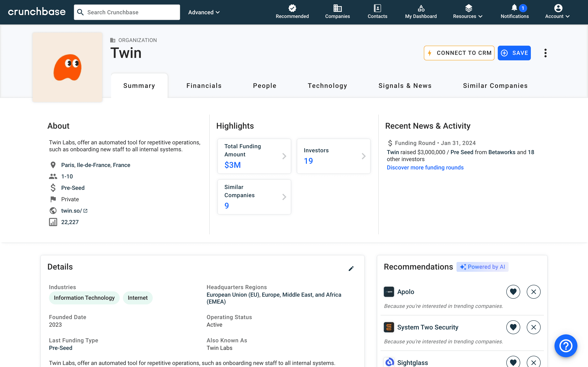Select the Similar Companies tab
588x367 pixels.
(495, 86)
